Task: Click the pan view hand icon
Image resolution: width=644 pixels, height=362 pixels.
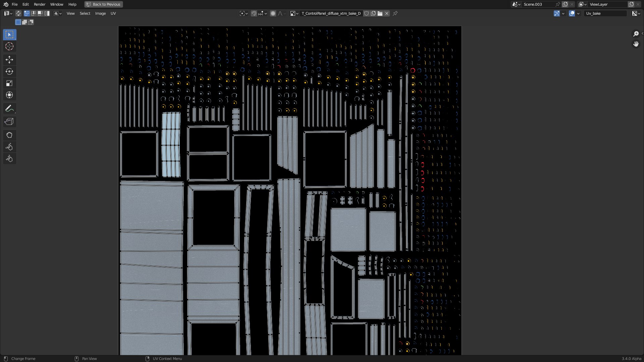Action: [x=636, y=44]
